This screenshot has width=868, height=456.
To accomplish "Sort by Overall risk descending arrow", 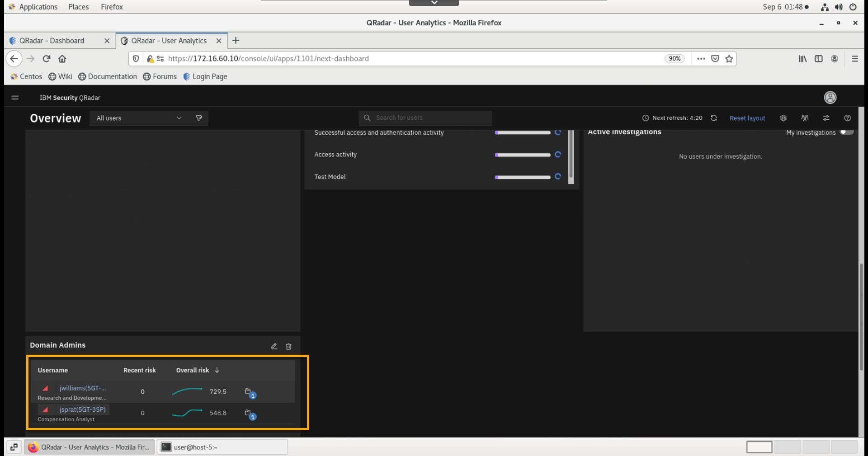I will [x=217, y=370].
